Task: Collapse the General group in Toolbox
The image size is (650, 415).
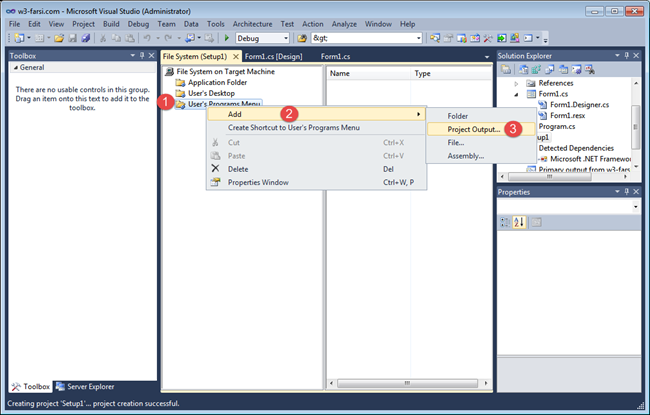Action: [16, 67]
